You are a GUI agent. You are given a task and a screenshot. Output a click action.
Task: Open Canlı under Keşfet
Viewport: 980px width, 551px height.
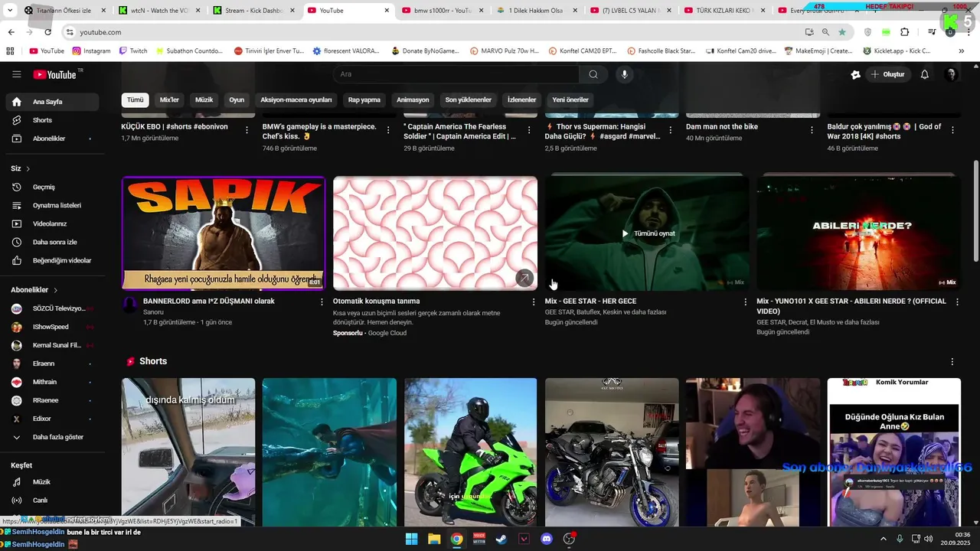52,500
